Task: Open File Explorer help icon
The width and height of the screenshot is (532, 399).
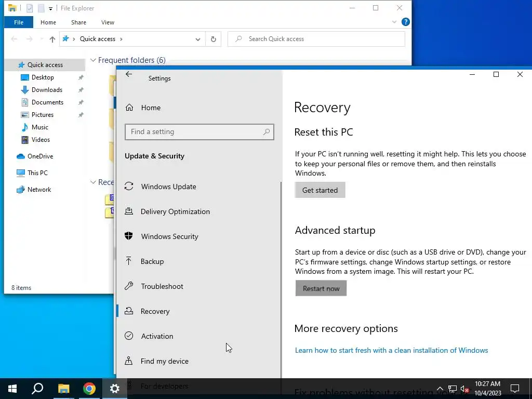Action: [x=405, y=22]
